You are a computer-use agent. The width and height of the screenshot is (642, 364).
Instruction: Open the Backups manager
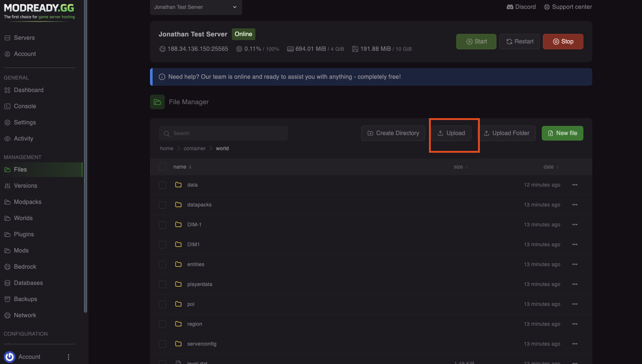coord(25,299)
